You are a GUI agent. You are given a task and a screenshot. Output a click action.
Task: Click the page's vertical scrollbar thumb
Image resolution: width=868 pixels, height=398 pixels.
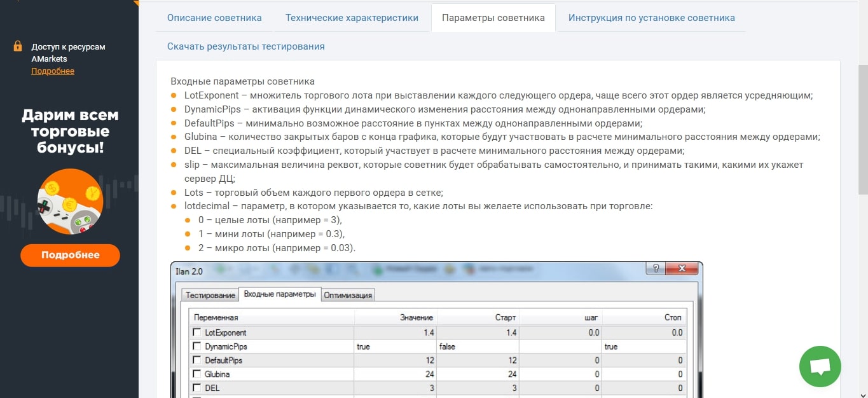point(862,127)
